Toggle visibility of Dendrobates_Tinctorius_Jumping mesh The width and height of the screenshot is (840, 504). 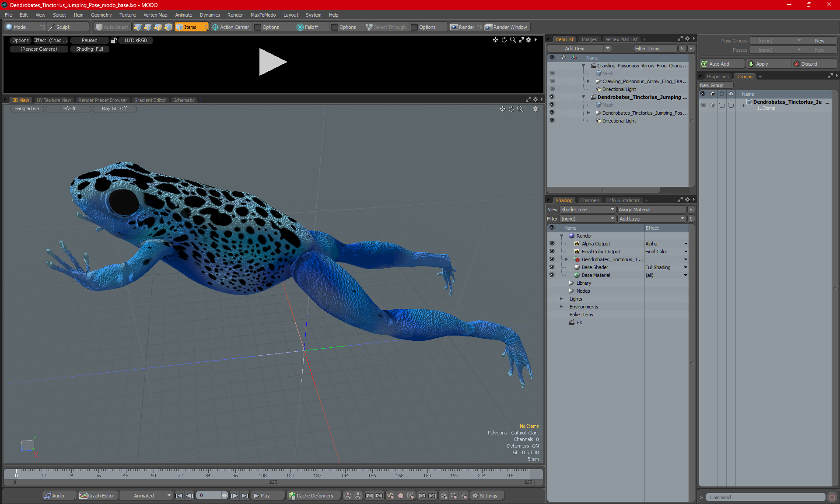pos(552,105)
